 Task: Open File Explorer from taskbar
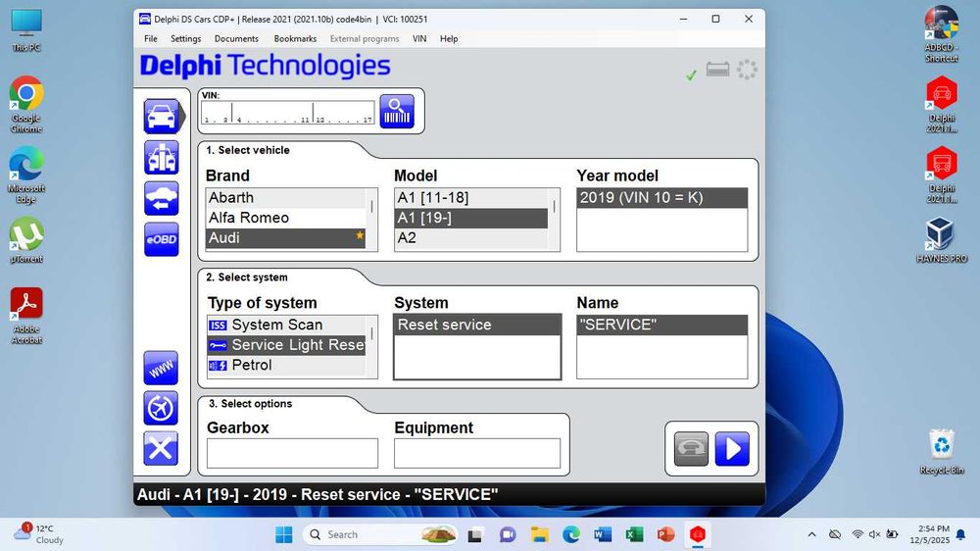(539, 534)
